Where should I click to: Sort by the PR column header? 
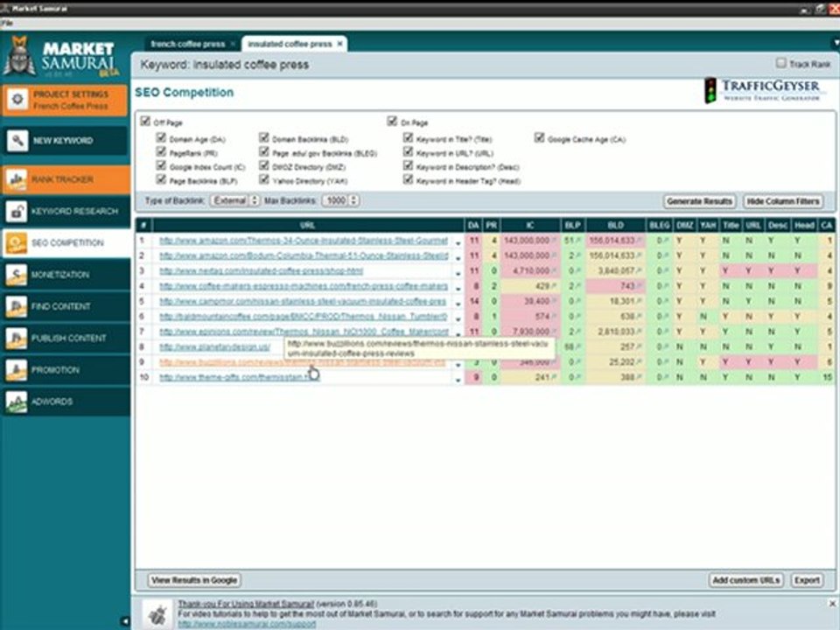tap(491, 225)
